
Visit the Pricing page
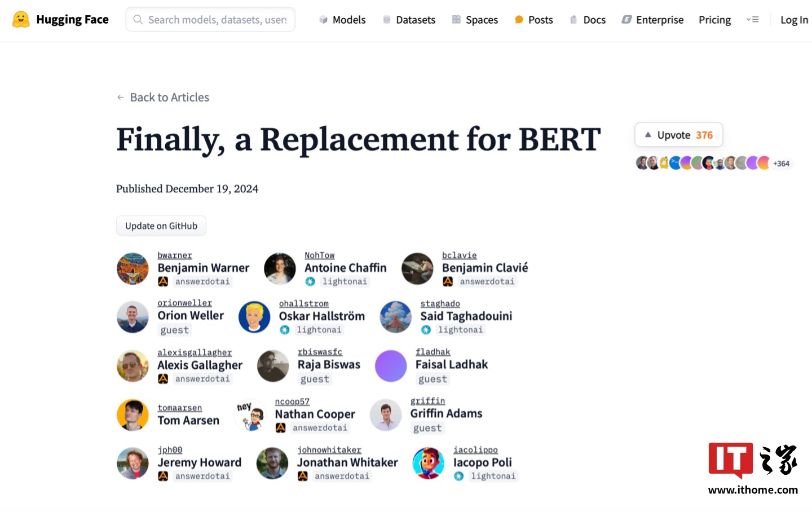click(714, 20)
